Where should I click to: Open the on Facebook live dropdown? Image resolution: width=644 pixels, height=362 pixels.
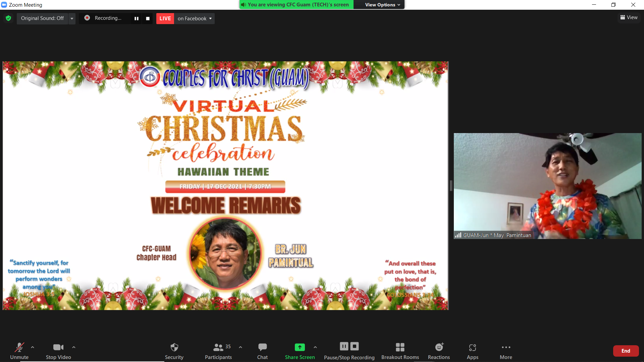click(195, 18)
